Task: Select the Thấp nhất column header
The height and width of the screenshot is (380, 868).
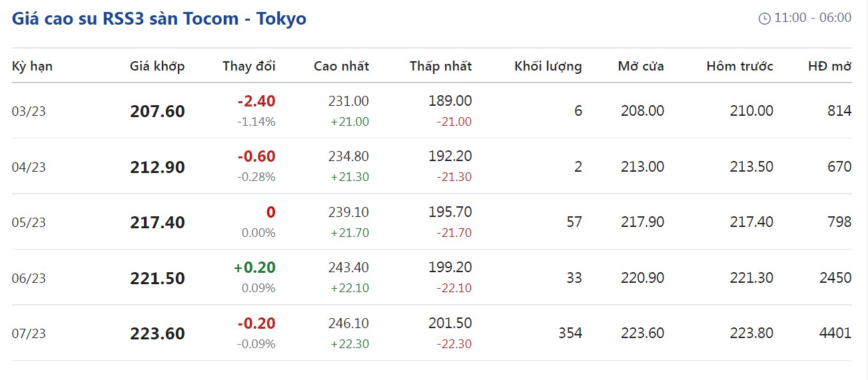Action: pyautogui.click(x=440, y=66)
